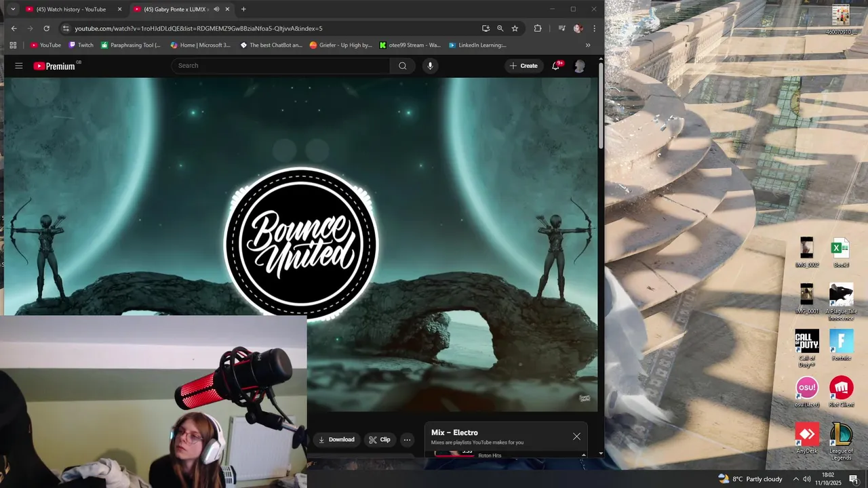This screenshot has height=488, width=868.
Task: Start voice search with microphone icon
Action: [430, 66]
